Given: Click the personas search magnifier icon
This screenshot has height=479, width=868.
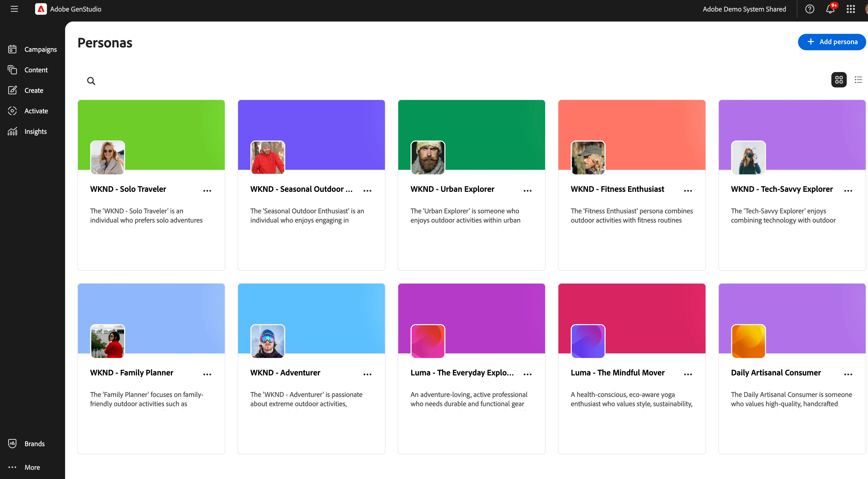Looking at the screenshot, I should [x=91, y=81].
